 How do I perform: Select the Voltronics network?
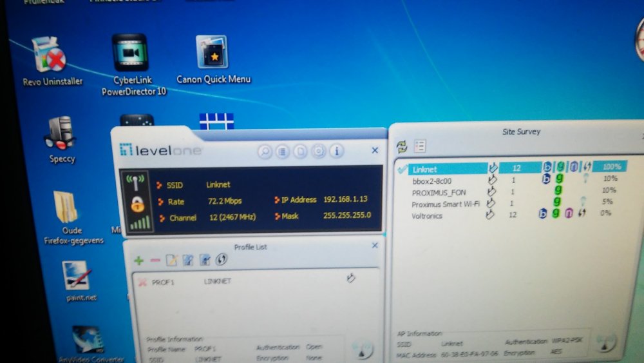tap(427, 216)
